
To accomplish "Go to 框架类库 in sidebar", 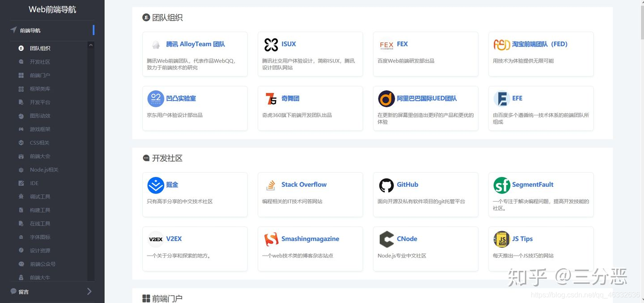I will pos(40,89).
